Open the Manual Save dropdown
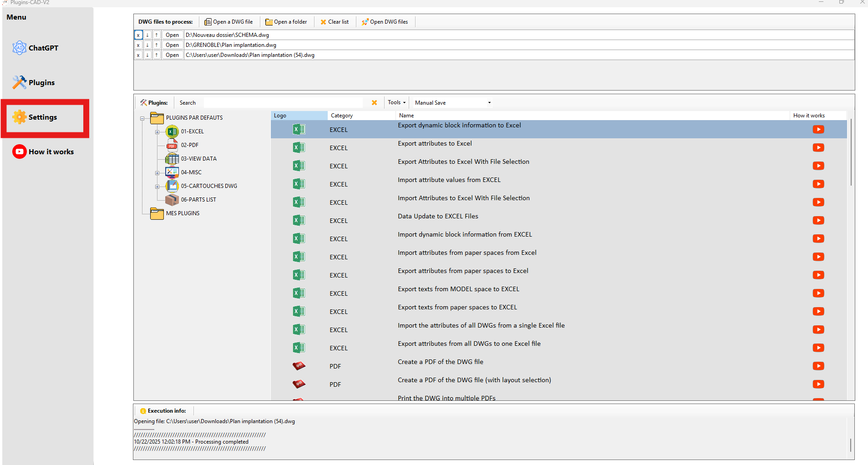Viewport: 868px width, 465px height. [489, 103]
